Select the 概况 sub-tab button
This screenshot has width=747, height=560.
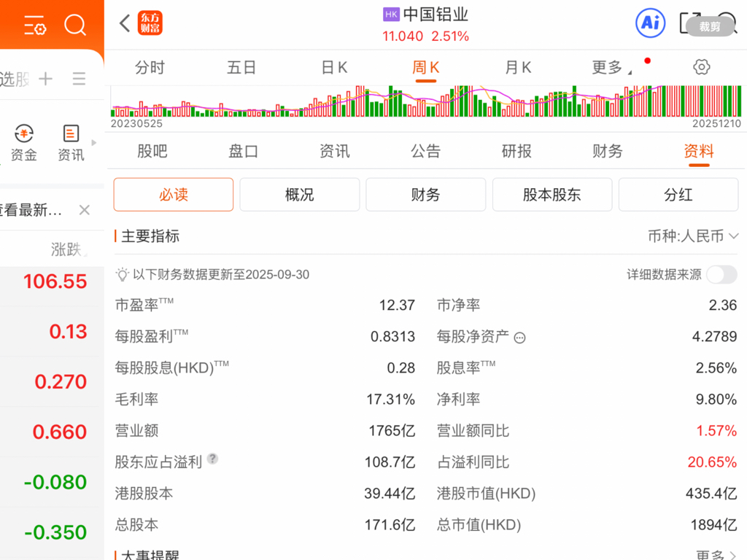point(300,194)
